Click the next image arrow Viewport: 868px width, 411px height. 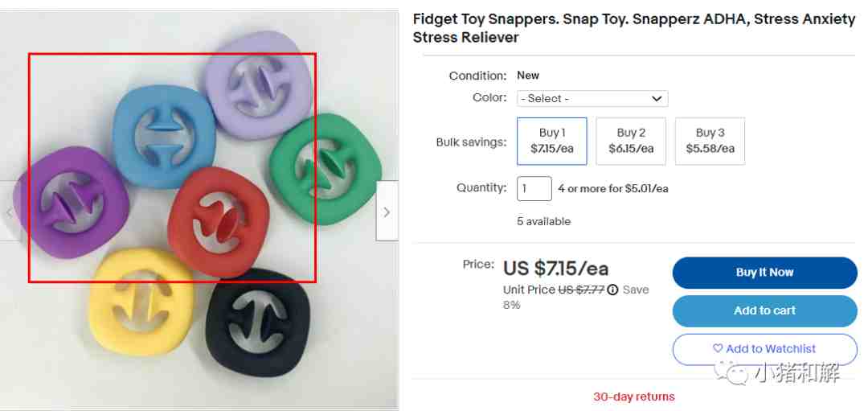click(x=387, y=211)
